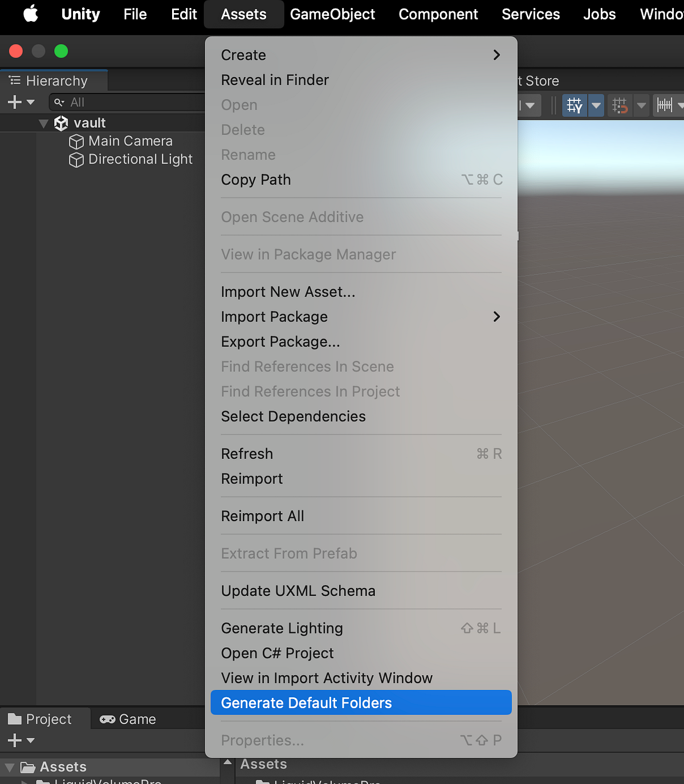Select Main Camera in the Hierarchy
The image size is (684, 784).
[x=130, y=141]
